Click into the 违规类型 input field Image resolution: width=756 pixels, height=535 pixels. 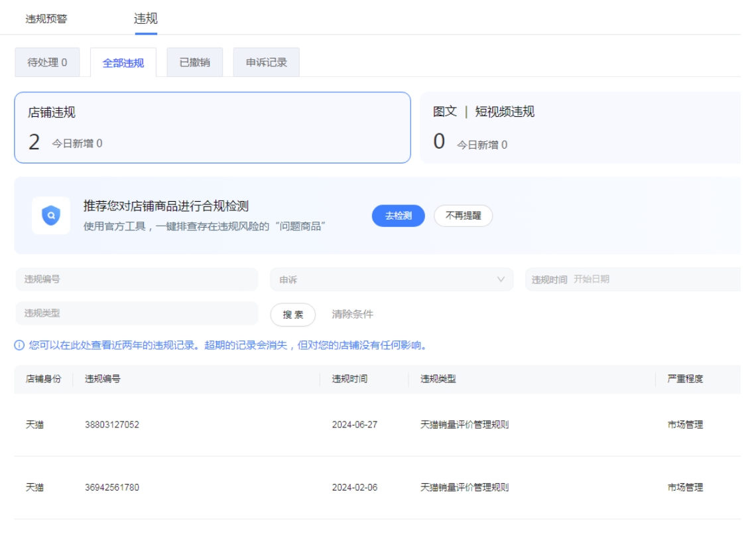coord(137,313)
